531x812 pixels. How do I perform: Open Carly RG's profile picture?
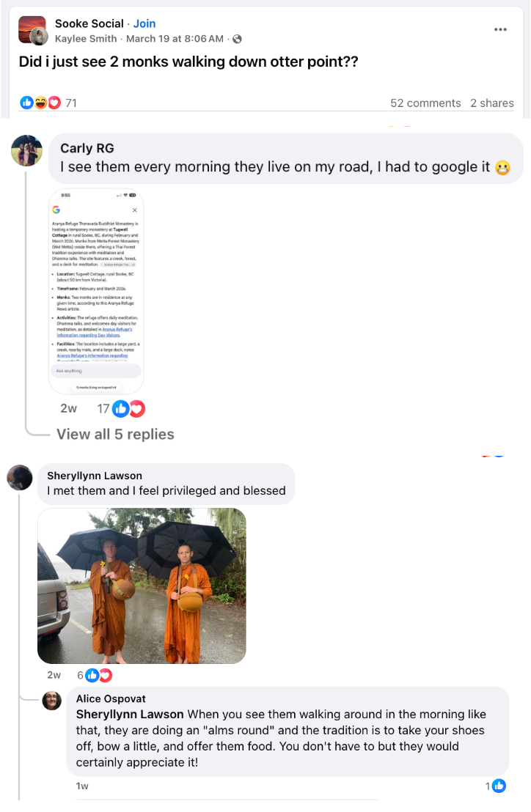coord(27,151)
